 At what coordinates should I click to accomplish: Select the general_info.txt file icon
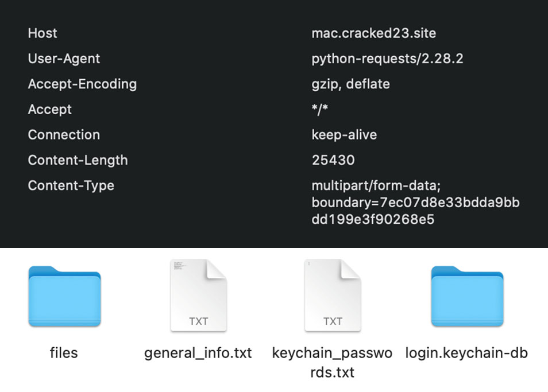tap(198, 296)
